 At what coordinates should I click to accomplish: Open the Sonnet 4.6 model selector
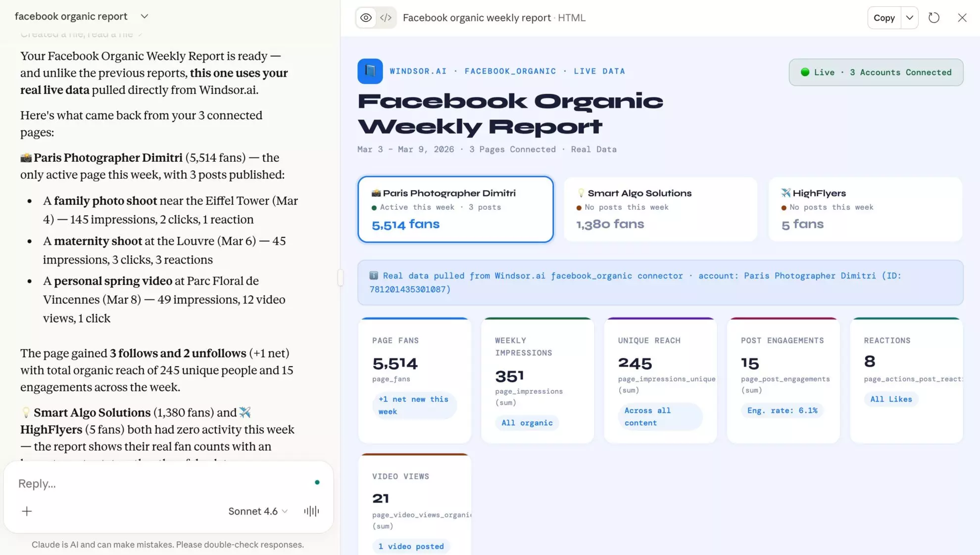[258, 511]
